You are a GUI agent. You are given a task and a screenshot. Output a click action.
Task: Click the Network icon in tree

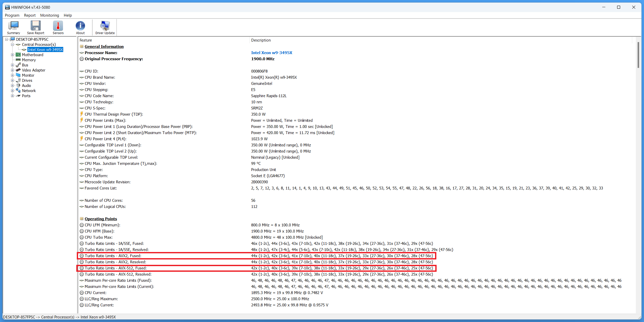[18, 90]
